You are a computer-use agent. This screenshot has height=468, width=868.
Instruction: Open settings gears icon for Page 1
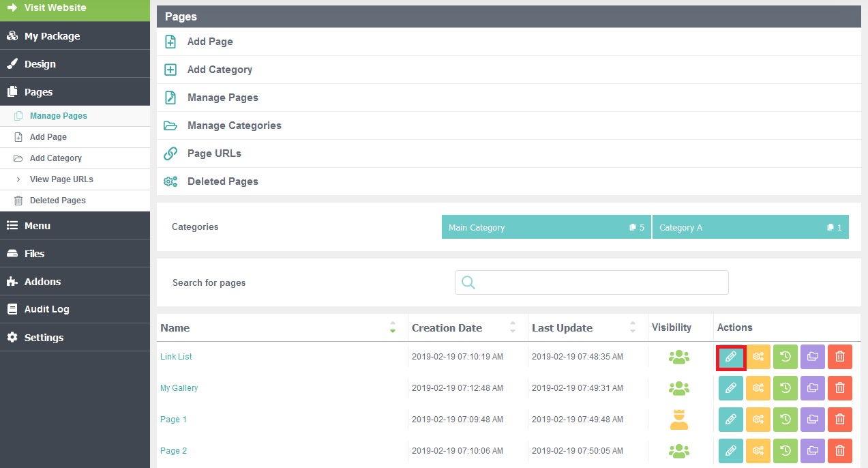(x=758, y=420)
